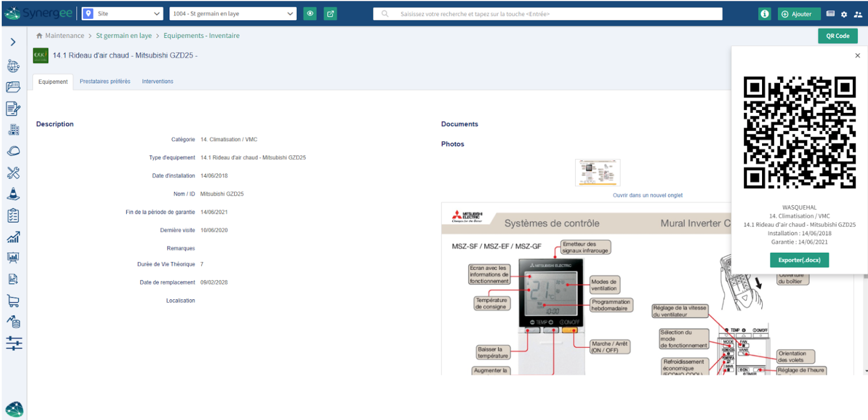Select the traffic cone icon in sidebar
The height and width of the screenshot is (420, 868).
(x=14, y=194)
